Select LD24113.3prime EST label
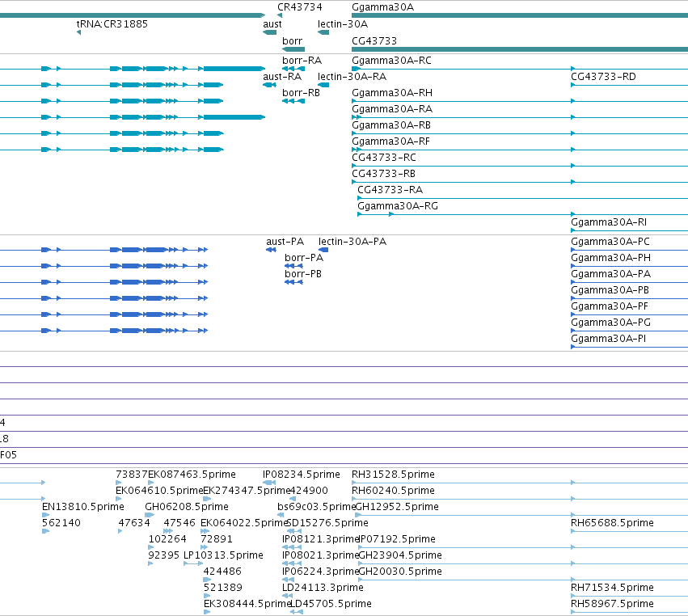Viewport: 688px width, 616px height. pos(323,588)
